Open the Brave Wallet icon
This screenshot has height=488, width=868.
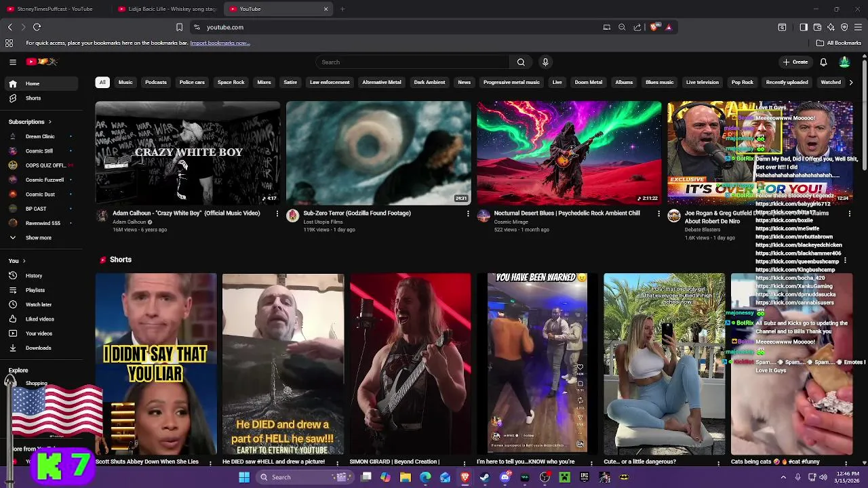[x=817, y=27]
